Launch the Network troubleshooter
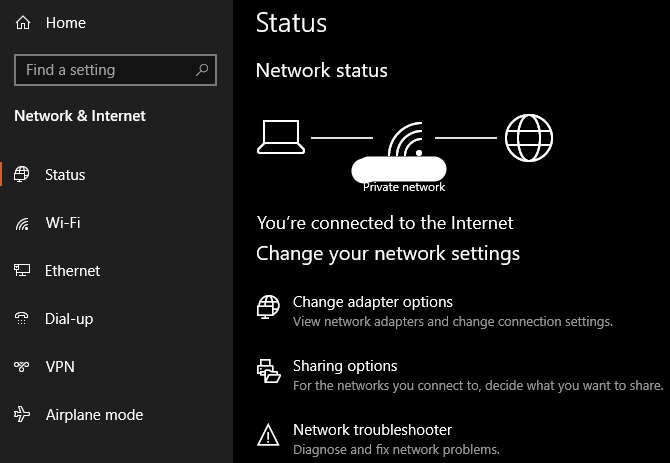This screenshot has width=670, height=463. (373, 430)
